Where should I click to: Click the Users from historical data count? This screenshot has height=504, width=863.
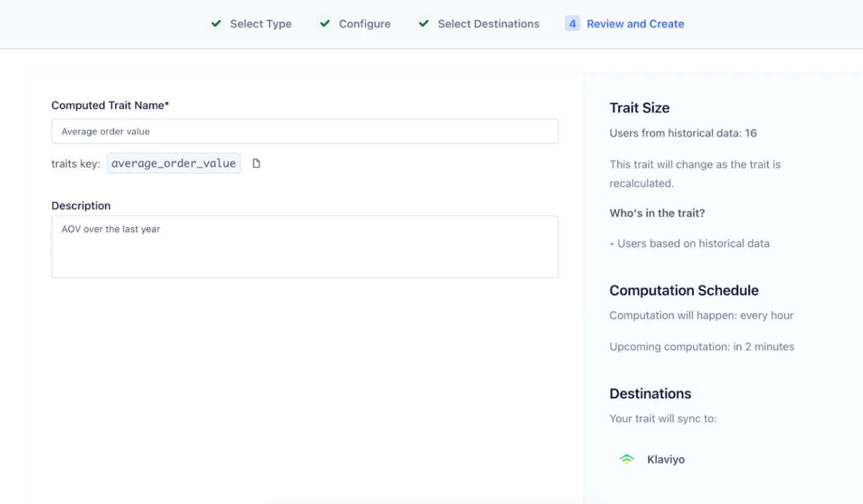[x=751, y=133]
